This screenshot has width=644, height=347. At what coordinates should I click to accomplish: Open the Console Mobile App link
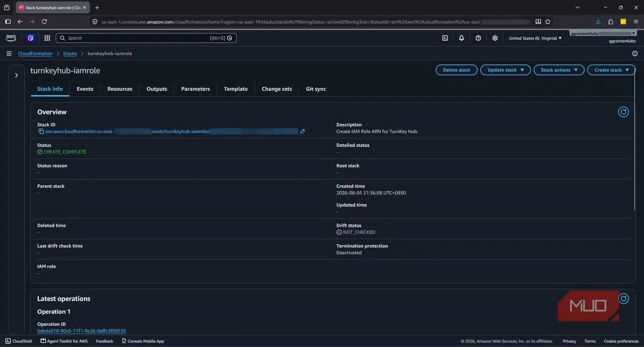click(x=143, y=341)
